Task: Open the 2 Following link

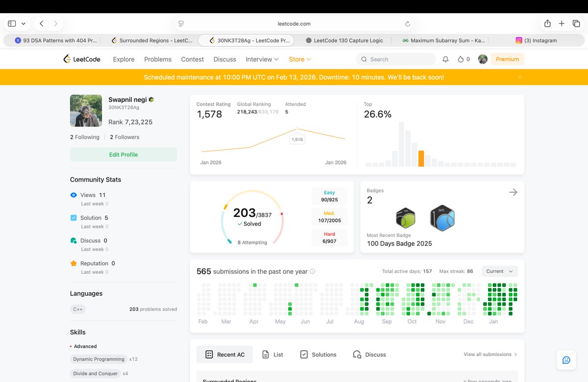Action: 85,137
